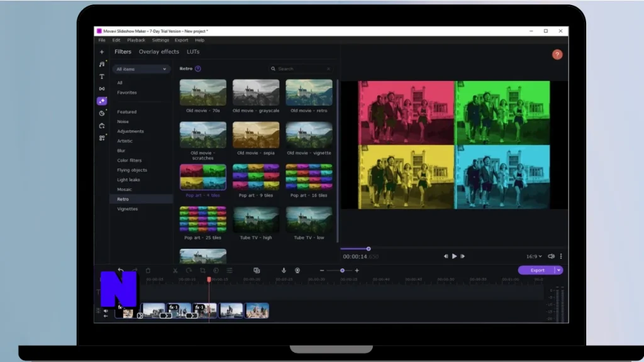Open the Export menu in menu bar
The height and width of the screenshot is (362, 644).
pyautogui.click(x=181, y=40)
